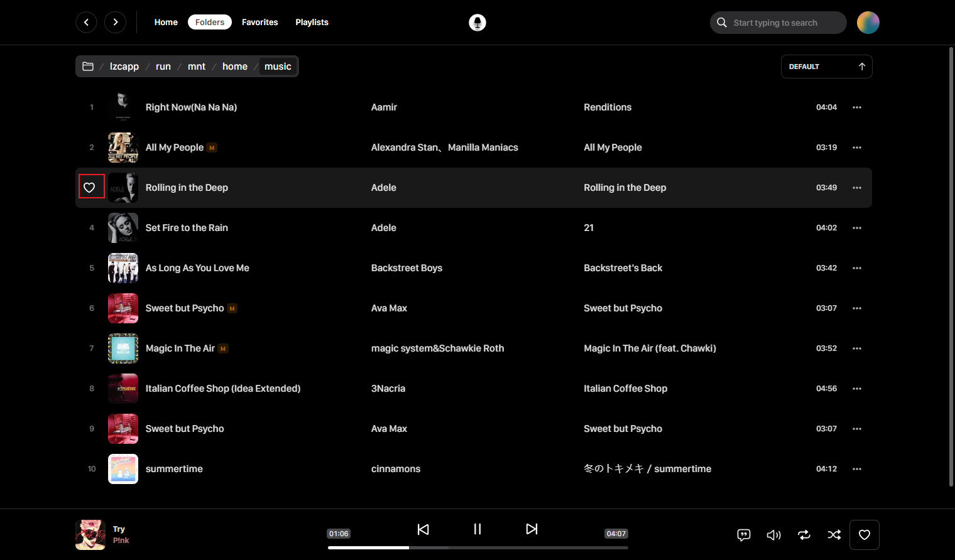Click the search input field
The image size is (955, 560).
(x=778, y=23)
